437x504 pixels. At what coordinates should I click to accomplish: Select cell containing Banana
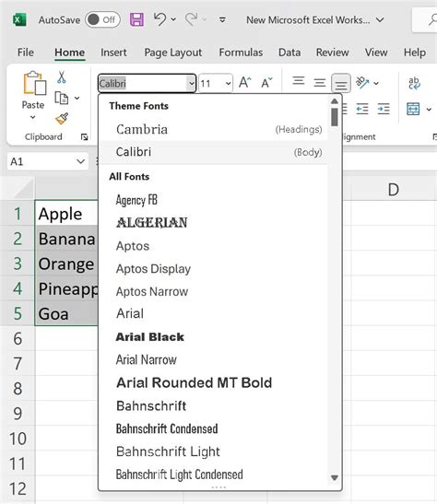pos(66,239)
